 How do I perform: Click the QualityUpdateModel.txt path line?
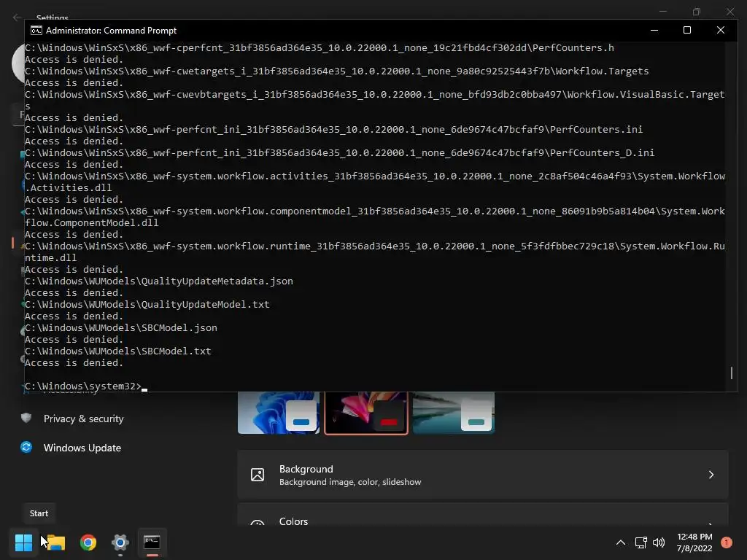pyautogui.click(x=147, y=304)
